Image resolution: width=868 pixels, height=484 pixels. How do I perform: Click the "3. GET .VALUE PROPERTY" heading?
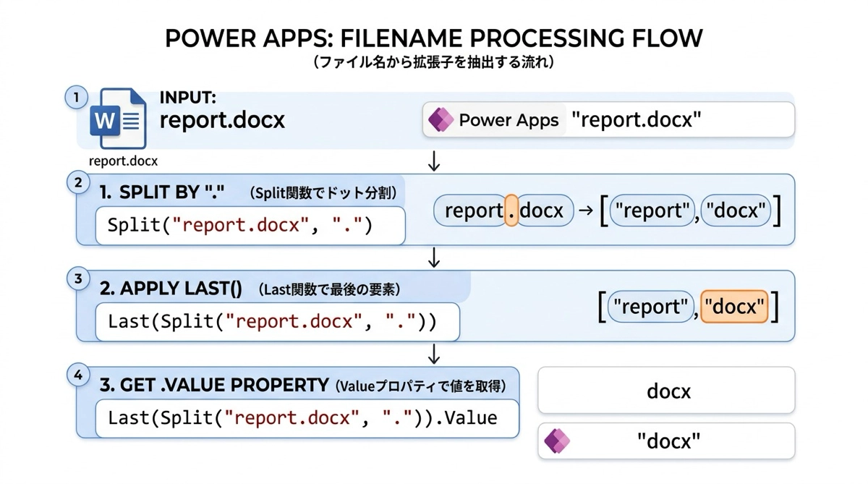pos(214,385)
